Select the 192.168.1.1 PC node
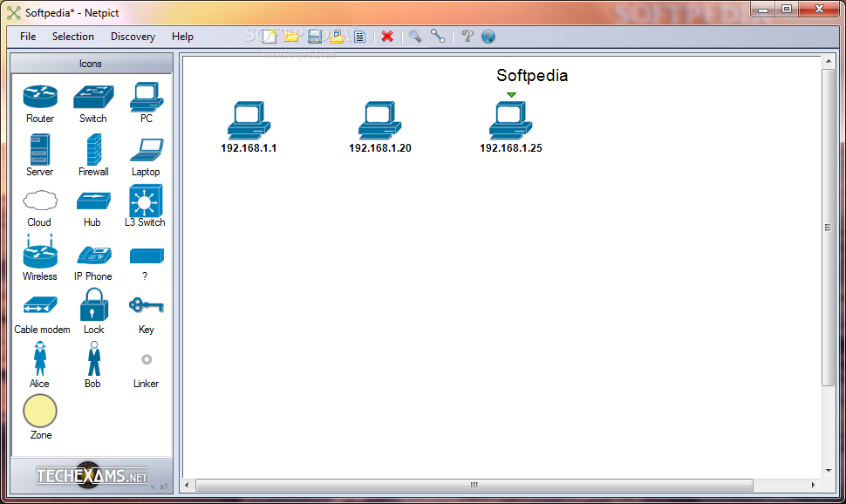846x504 pixels. point(249,121)
